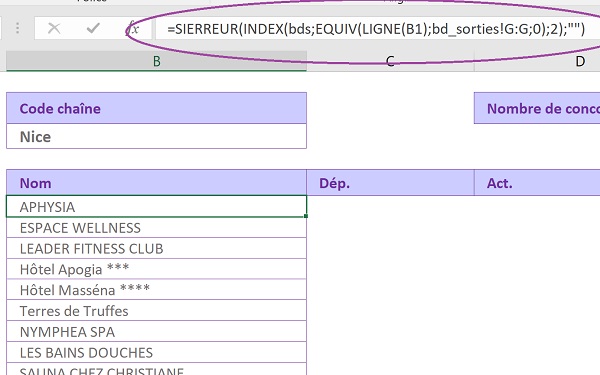Click the Dép. column header cell
This screenshot has height=375, width=600.
390,183
